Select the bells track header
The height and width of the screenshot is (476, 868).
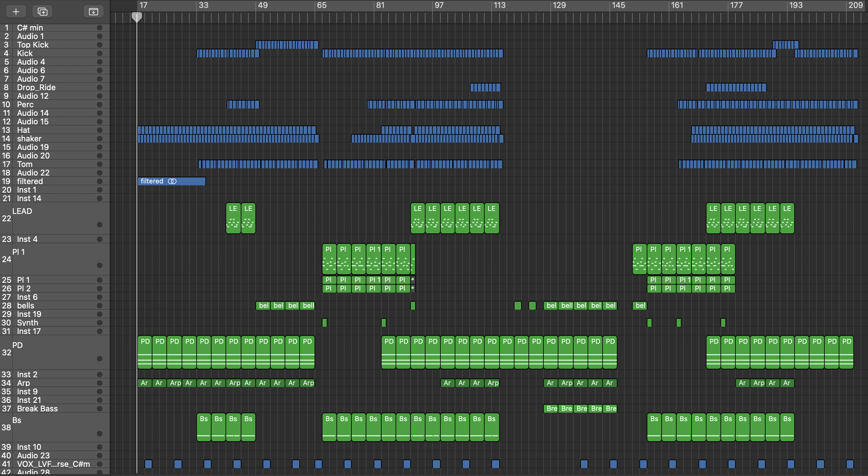[x=55, y=306]
